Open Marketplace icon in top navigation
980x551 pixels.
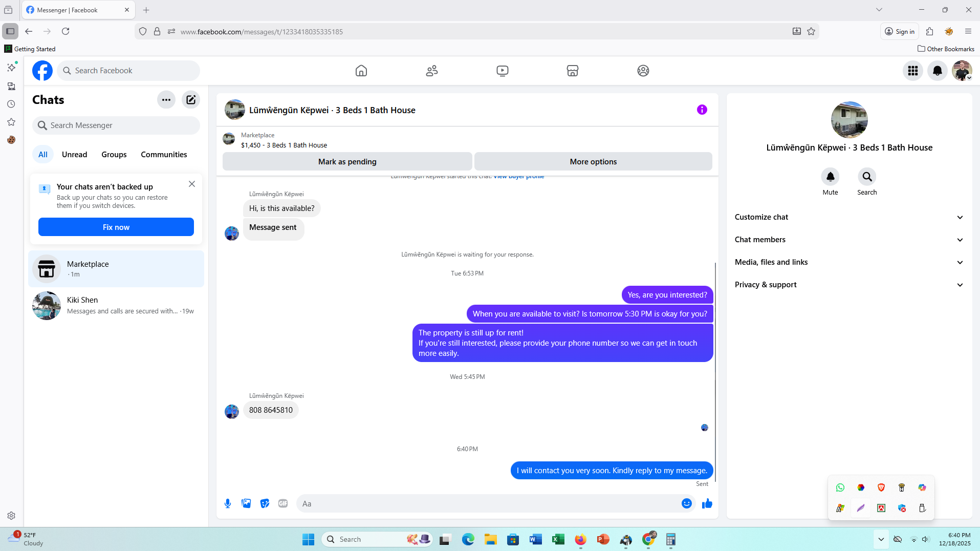(x=573, y=71)
